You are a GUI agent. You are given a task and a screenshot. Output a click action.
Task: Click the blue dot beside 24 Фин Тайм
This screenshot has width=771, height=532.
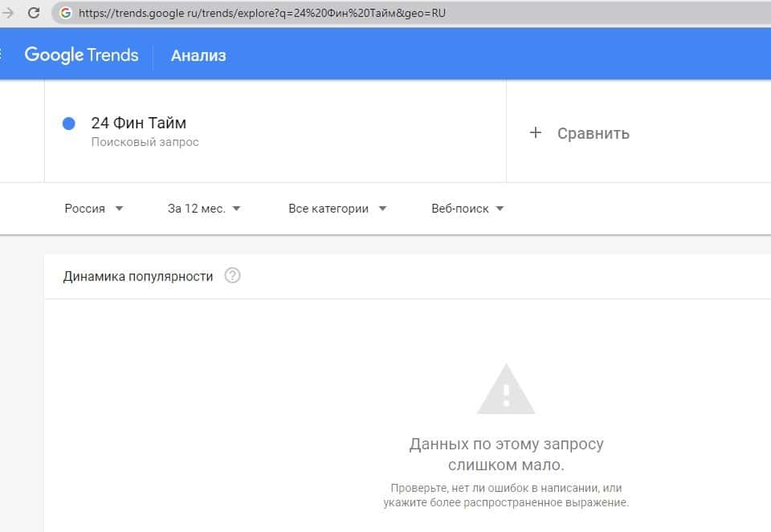click(68, 123)
